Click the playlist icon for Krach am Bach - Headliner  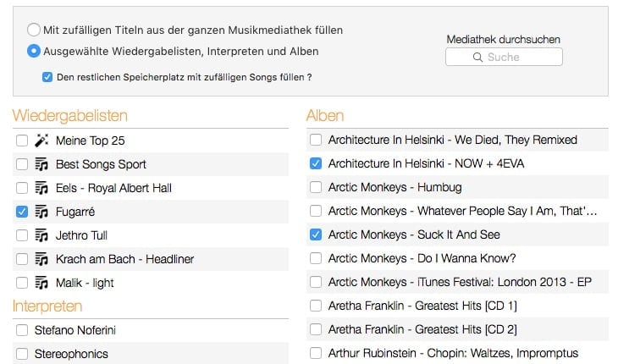[x=41, y=259]
